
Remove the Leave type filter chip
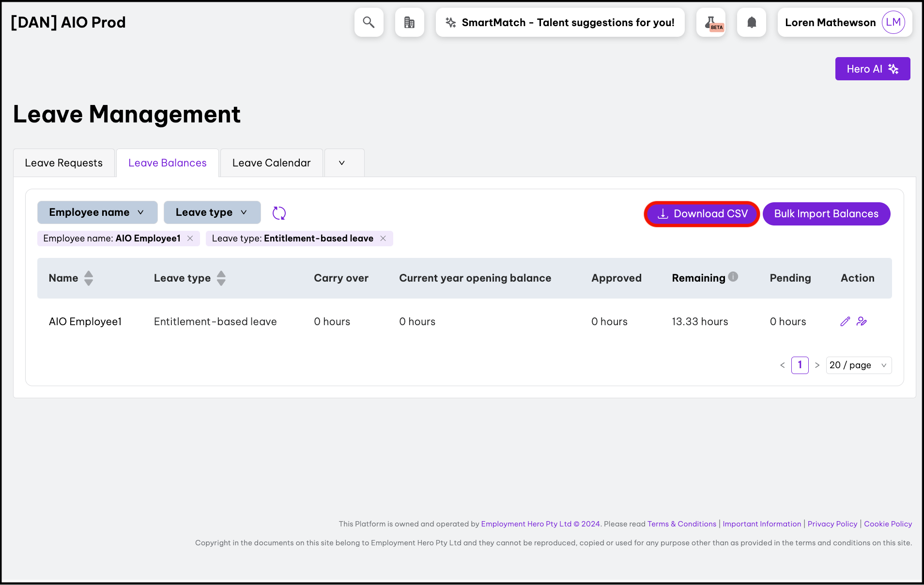(x=383, y=239)
